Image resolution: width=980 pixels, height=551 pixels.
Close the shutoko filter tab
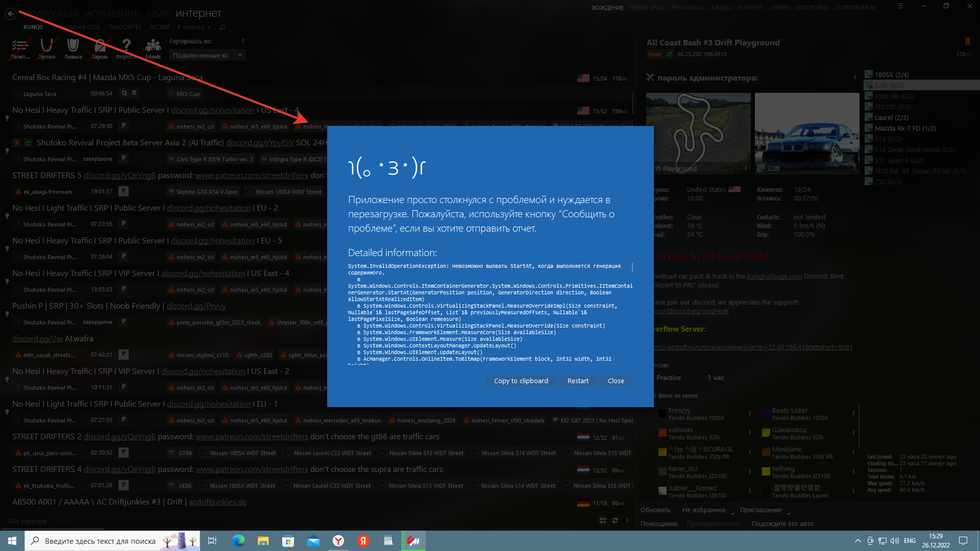208,27
